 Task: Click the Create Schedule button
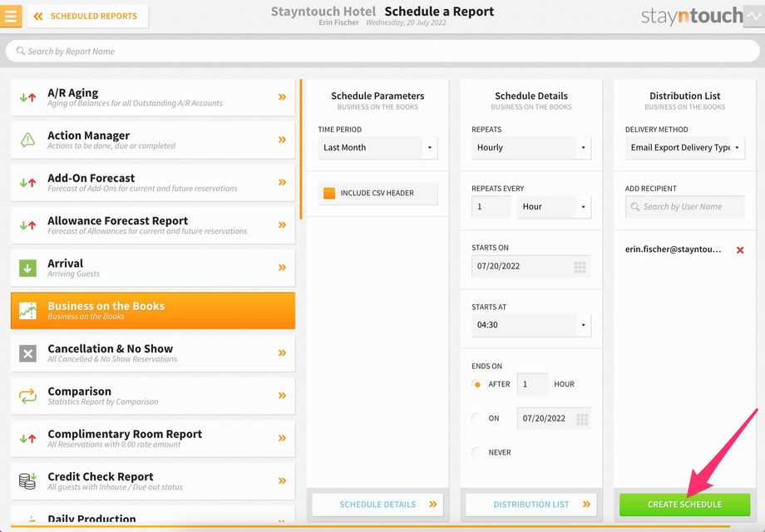pos(684,505)
